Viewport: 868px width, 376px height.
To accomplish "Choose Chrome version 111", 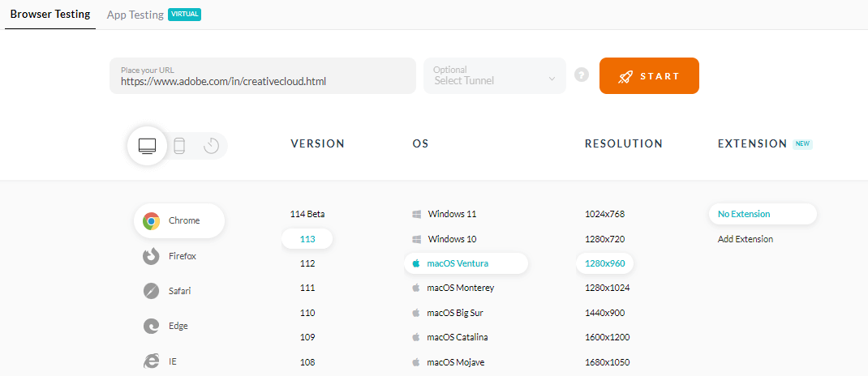I will click(307, 288).
